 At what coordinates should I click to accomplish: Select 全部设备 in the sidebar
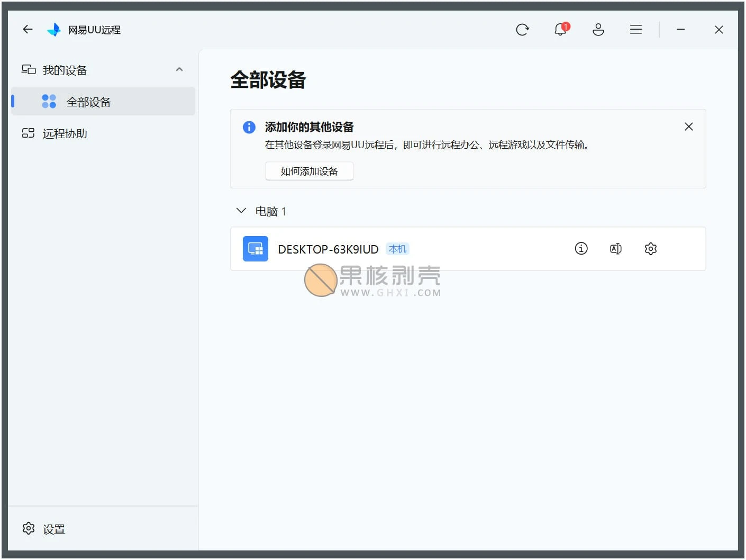tap(89, 102)
